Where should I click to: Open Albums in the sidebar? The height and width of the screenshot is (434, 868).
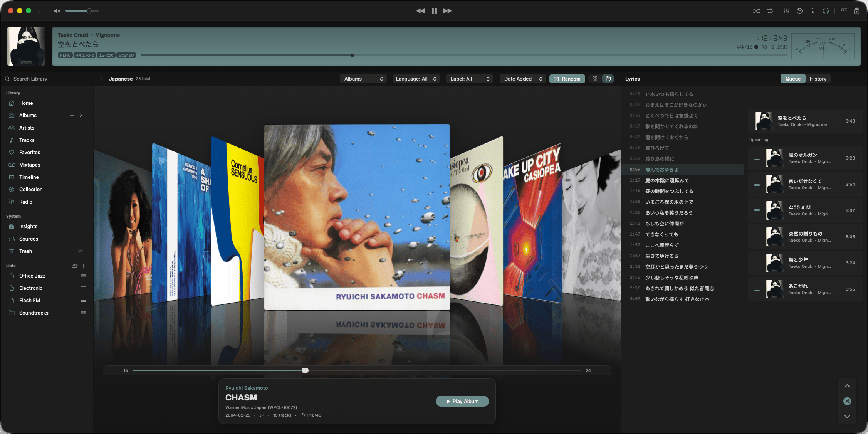pos(28,115)
